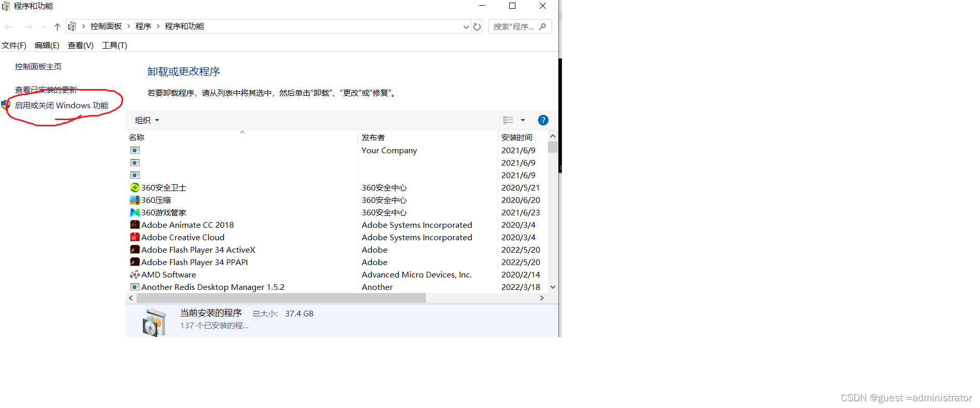Open 控制面板主页 link

click(x=38, y=66)
